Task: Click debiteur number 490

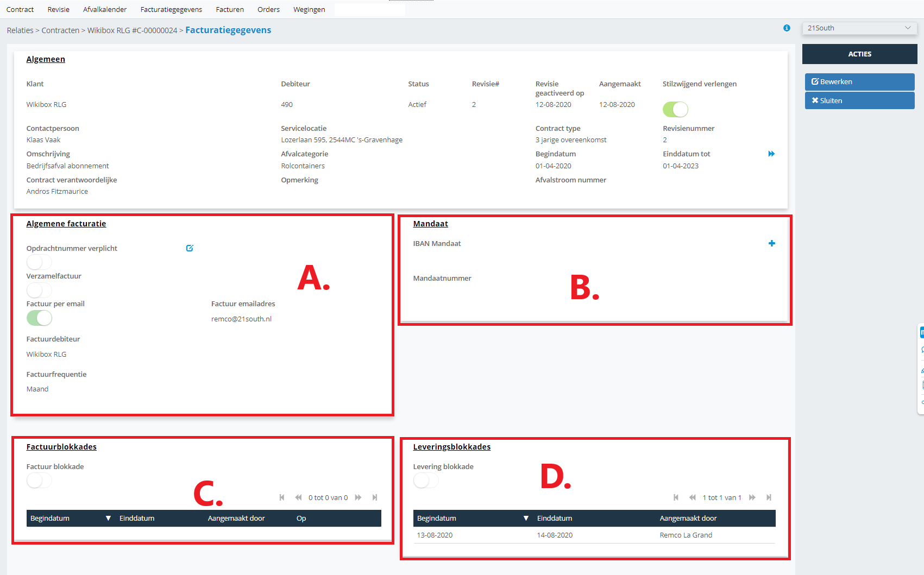Action: click(287, 104)
